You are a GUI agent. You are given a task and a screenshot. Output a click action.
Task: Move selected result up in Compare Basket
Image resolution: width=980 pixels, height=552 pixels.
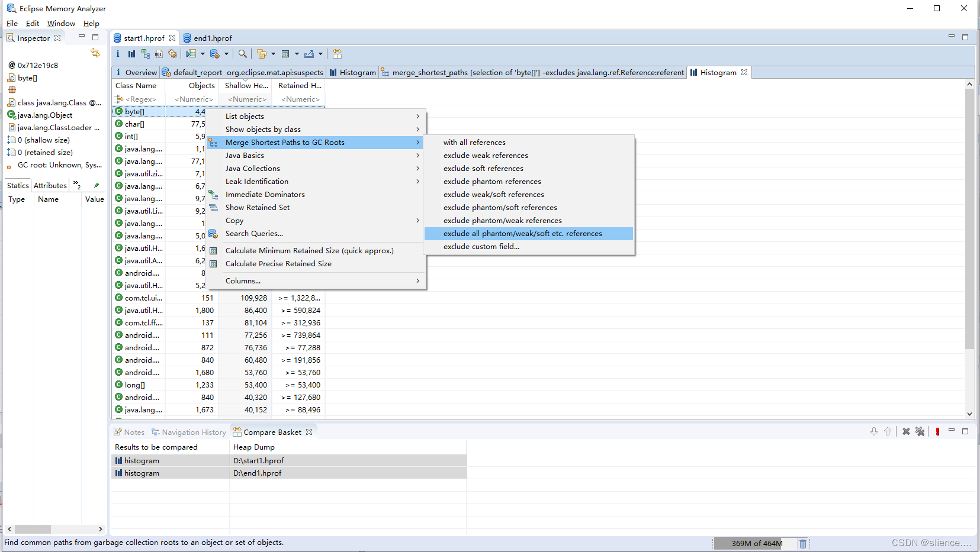888,431
